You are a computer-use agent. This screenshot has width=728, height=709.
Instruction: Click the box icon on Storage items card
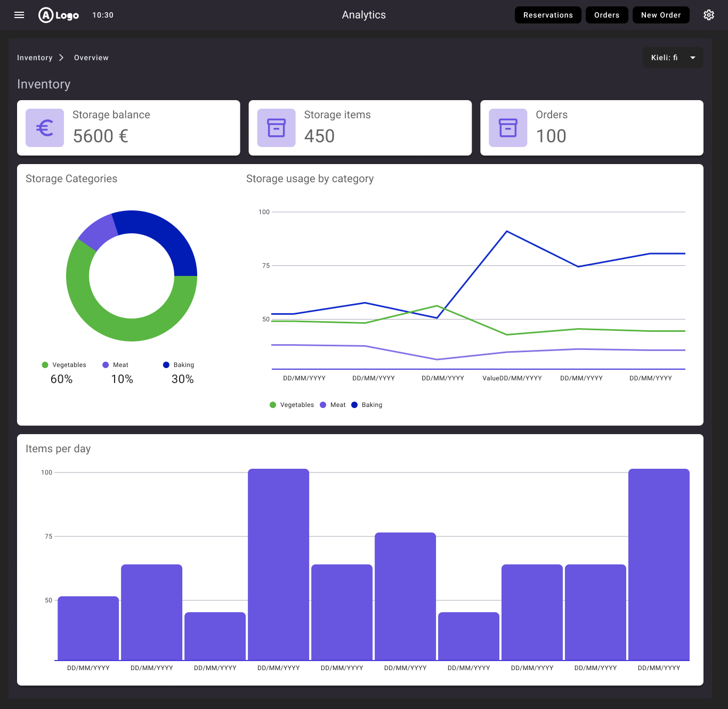(x=276, y=128)
